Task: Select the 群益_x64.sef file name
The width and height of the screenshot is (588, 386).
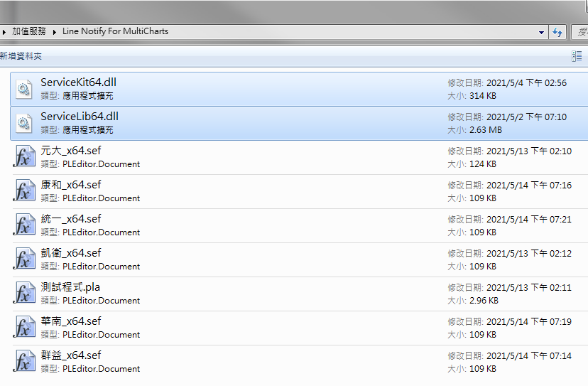Action: 71,355
